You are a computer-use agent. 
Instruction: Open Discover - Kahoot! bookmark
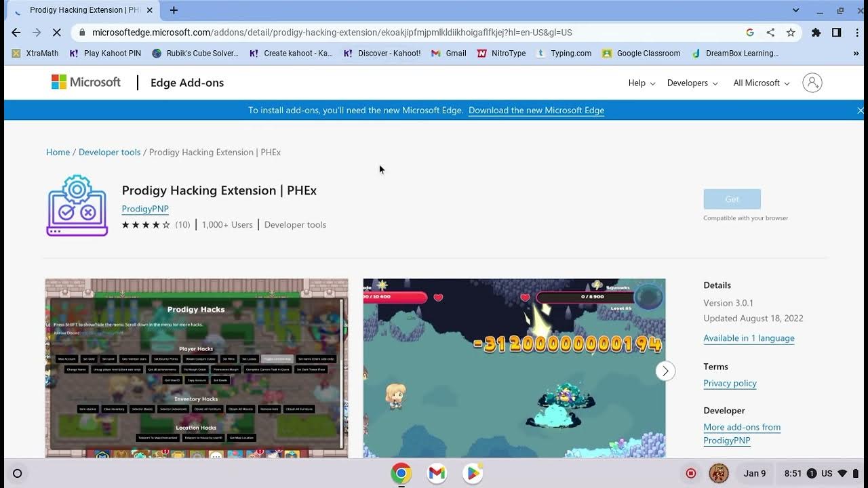click(x=382, y=53)
